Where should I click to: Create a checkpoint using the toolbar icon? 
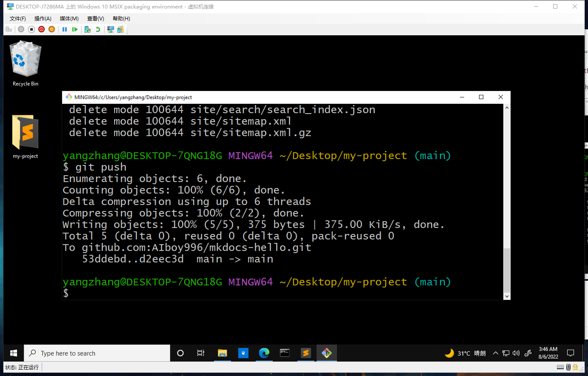coord(88,29)
